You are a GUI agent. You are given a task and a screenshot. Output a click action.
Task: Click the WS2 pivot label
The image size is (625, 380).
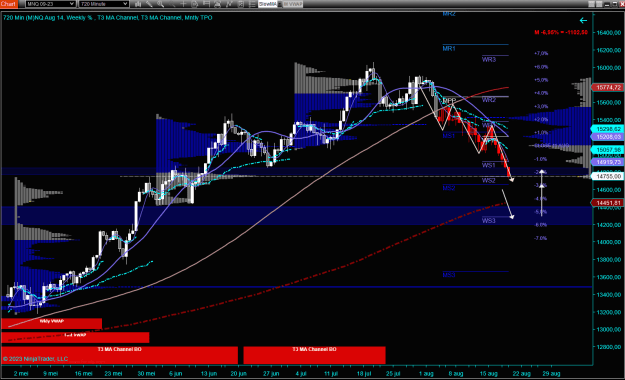point(488,181)
